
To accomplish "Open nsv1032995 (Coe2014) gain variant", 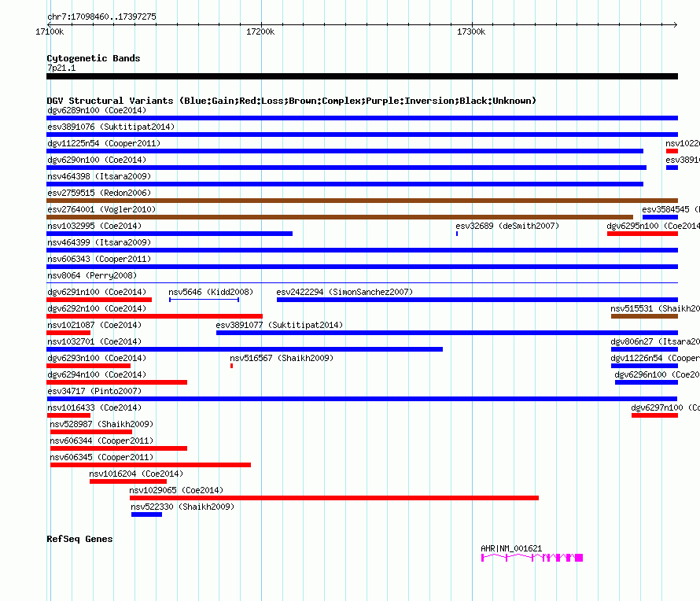I will tap(94, 226).
